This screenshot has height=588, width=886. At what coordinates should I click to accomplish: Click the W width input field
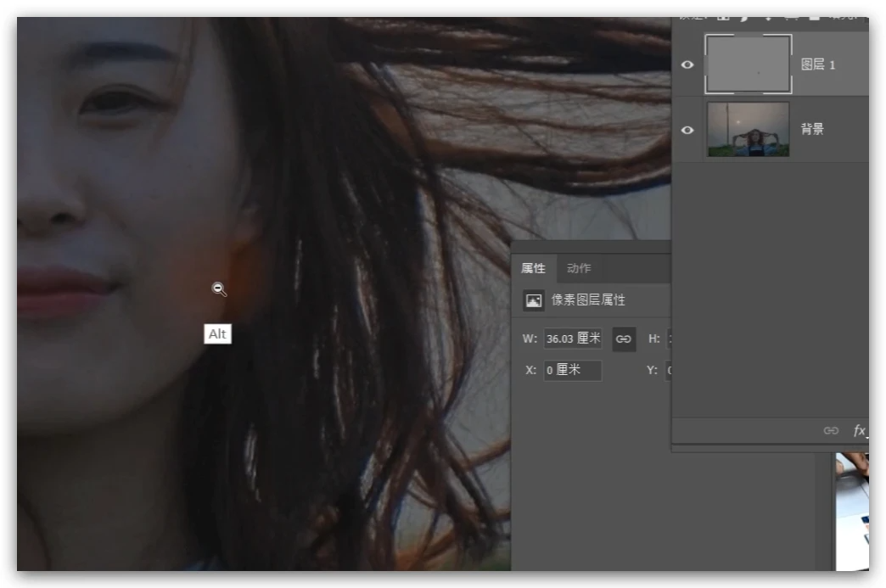(572, 339)
